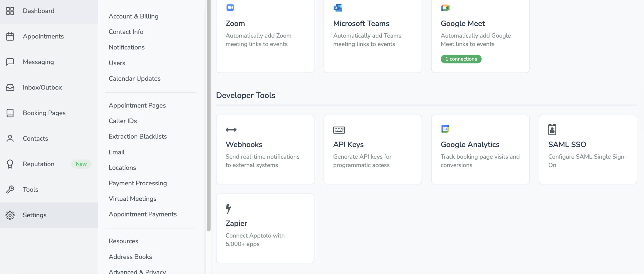Select the Contacts person icon

click(x=10, y=138)
